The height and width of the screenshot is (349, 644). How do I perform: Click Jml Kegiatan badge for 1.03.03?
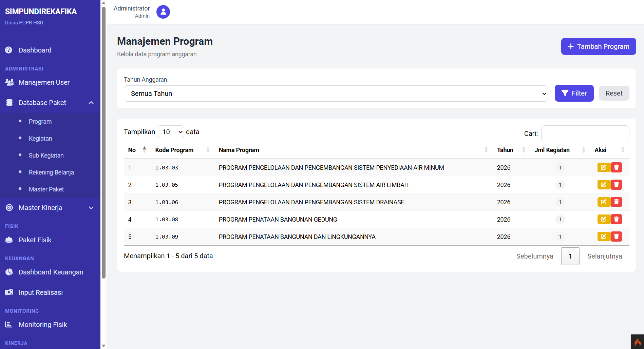pos(560,167)
